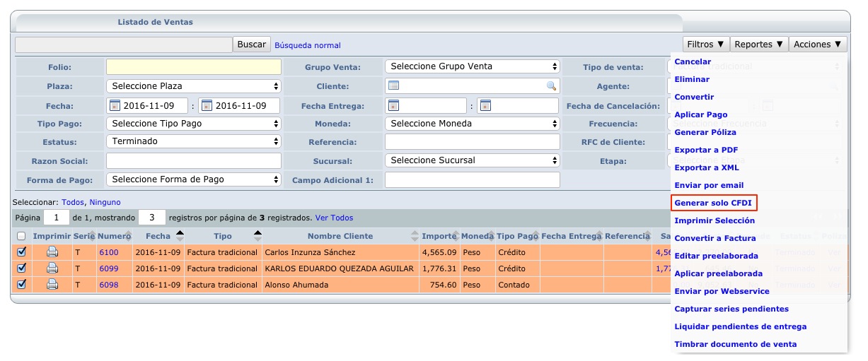Select Liquidar pendientes de entrega action
This screenshot has width=868, height=361.
[x=741, y=326]
